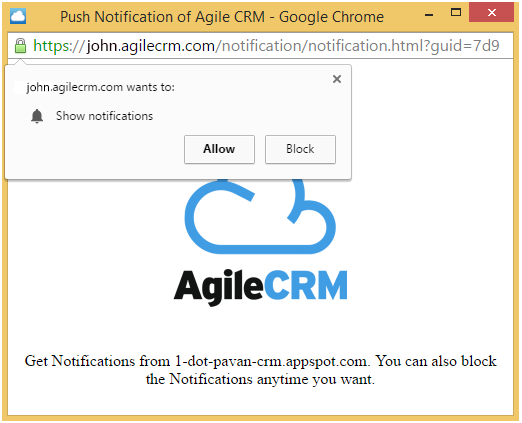This screenshot has width=522, height=423.
Task: Click the 'the Notifications anytime you want' line
Action: click(260, 379)
